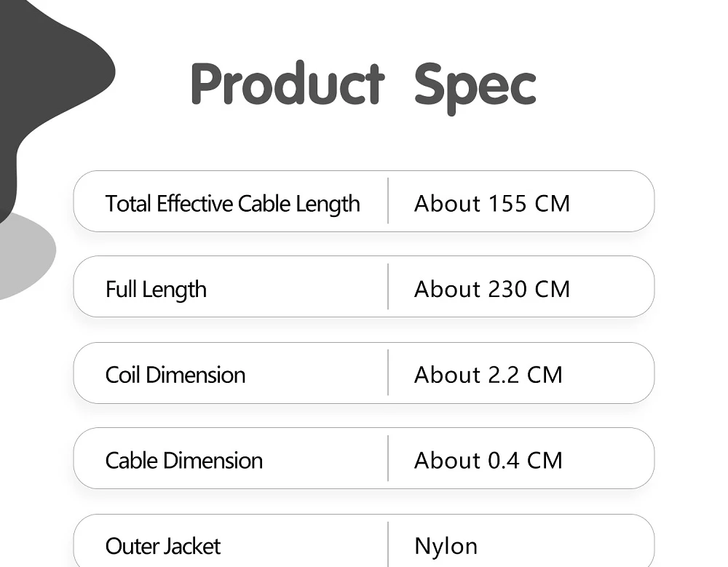Click the divider line in the Outer Jacket row

coord(388,544)
